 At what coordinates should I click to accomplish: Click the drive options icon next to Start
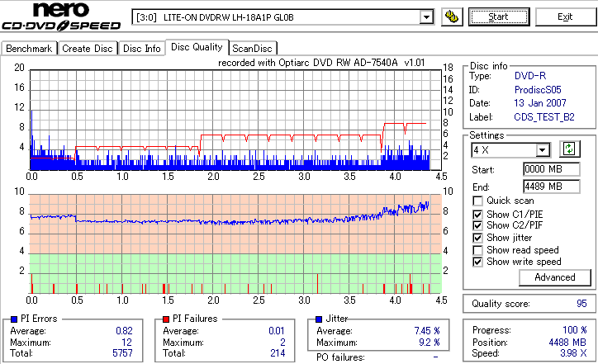[452, 17]
